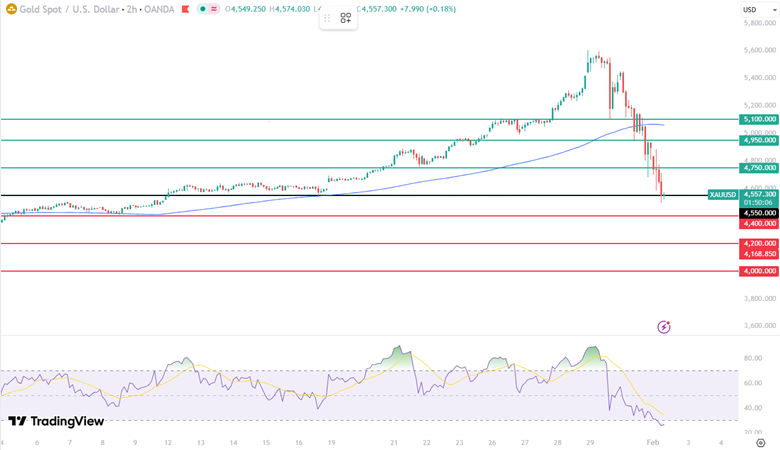Click the purple lightning bolt event icon
780x450 pixels.
(663, 327)
